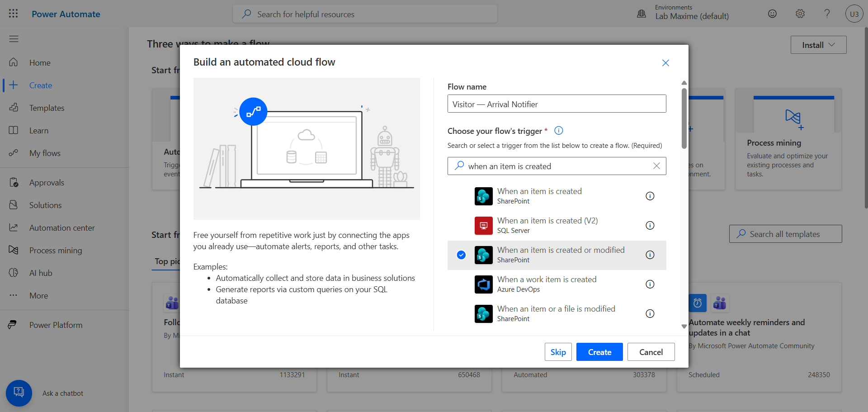The image size is (868, 412).
Task: Select SQL Server When an item is created (V2)
Action: coord(557,226)
